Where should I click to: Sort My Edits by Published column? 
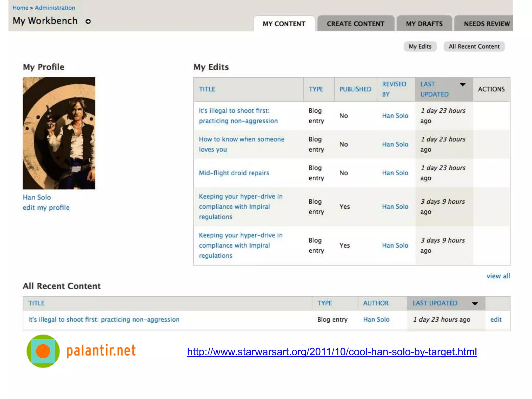click(355, 89)
